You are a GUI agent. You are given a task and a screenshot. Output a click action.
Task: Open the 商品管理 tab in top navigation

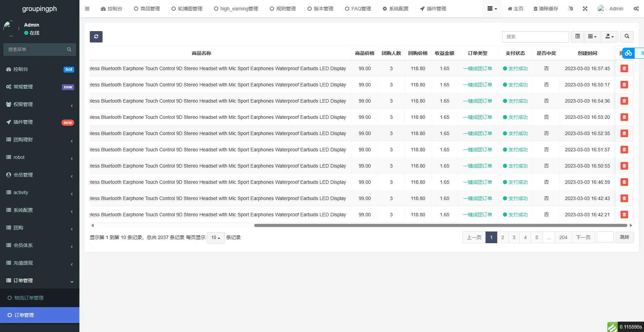click(147, 9)
